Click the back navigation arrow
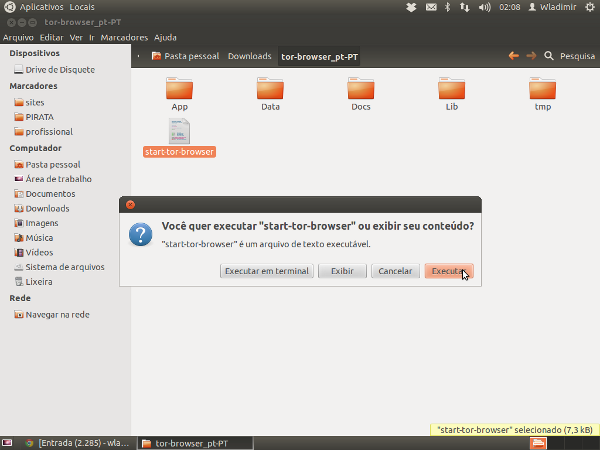Image resolution: width=600 pixels, height=450 pixels. 514,56
